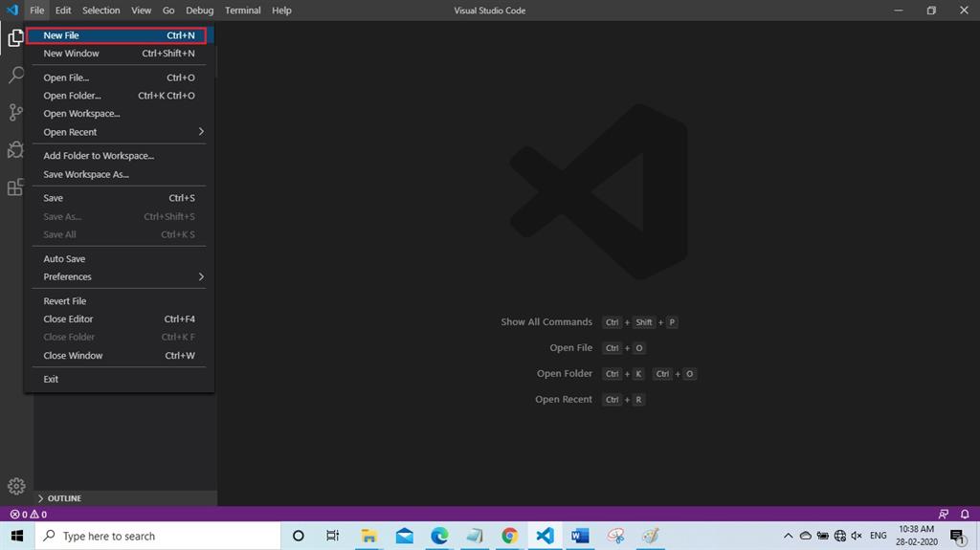Click the 'Open Recent' welcome shortcut label
This screenshot has width=980, height=550.
point(564,399)
